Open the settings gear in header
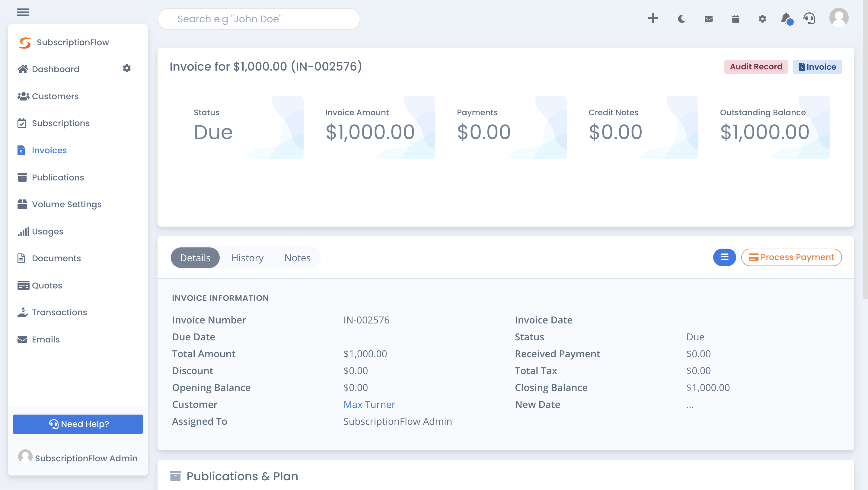The image size is (868, 490). pyautogui.click(x=762, y=18)
